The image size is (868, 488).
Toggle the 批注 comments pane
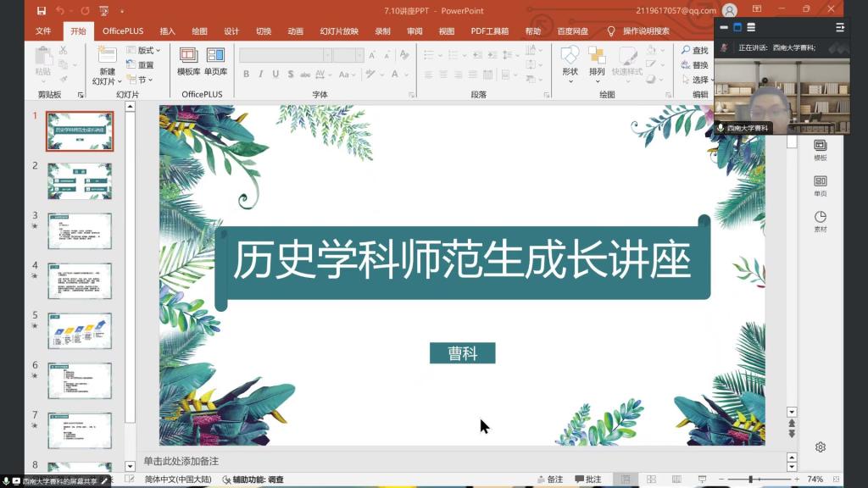(587, 480)
